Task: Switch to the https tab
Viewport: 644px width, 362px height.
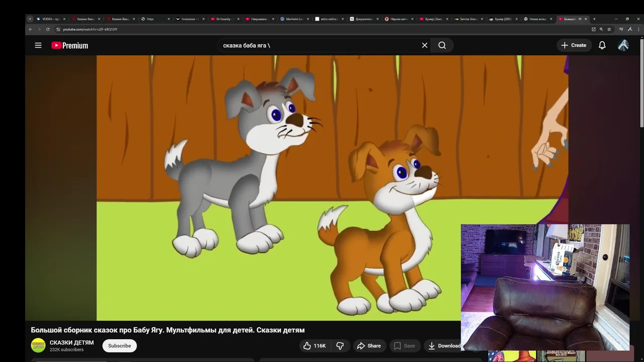Action: coord(155,19)
